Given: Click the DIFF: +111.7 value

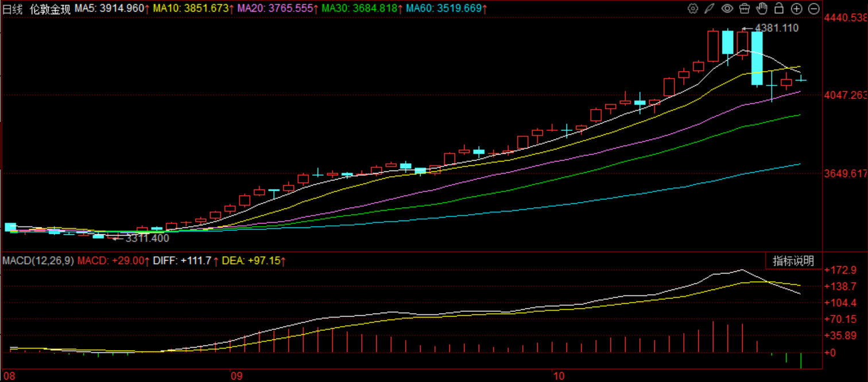Looking at the screenshot, I should pos(185,261).
